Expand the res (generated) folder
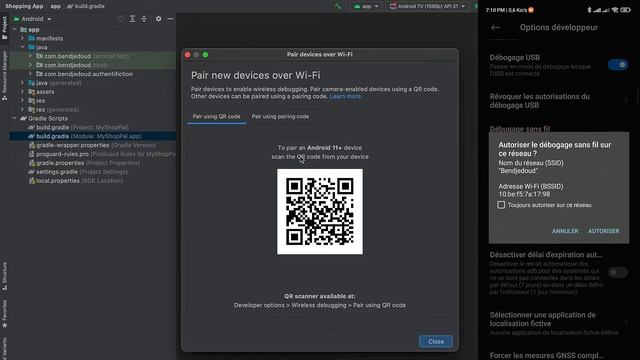The height and width of the screenshot is (360, 640). [22, 109]
